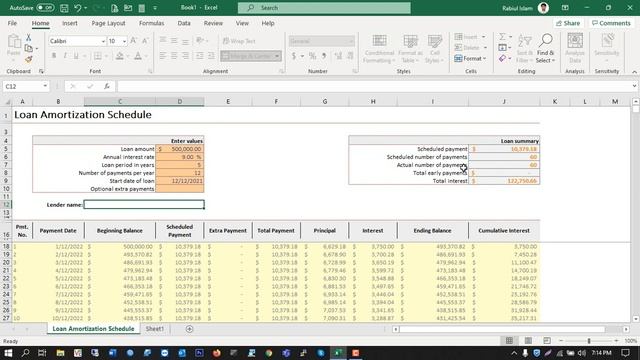Switch to the Sheet1 worksheet tab
640x360 pixels.
tap(154, 329)
